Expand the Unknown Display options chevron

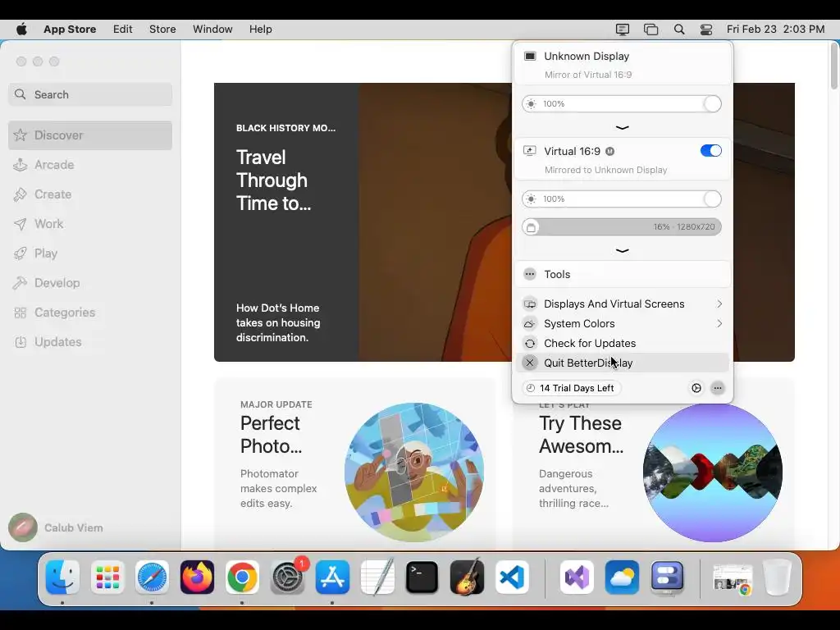(622, 127)
